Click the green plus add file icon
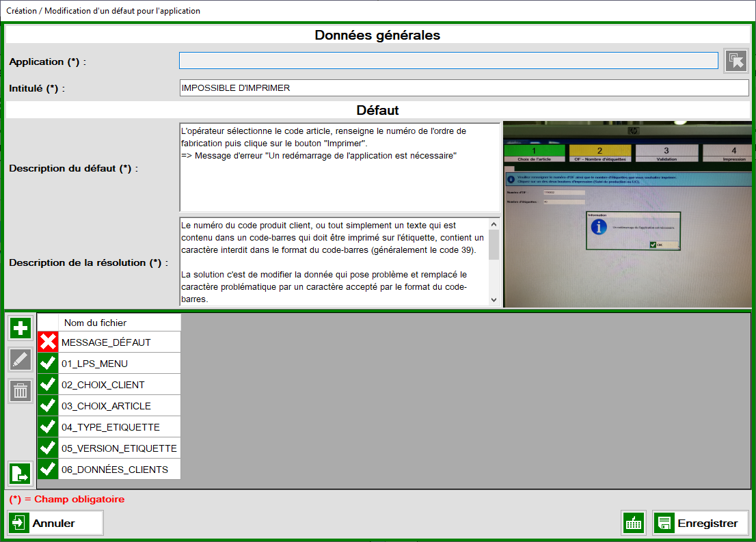 [21, 328]
